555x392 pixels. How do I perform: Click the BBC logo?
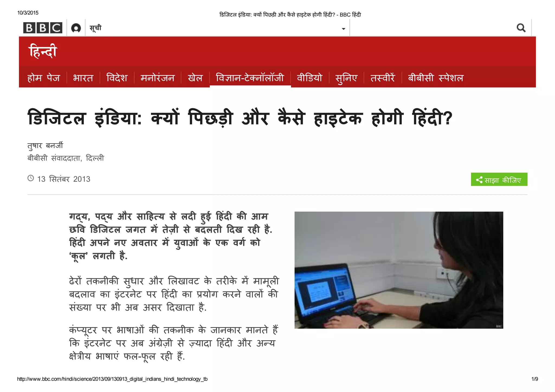43,28
